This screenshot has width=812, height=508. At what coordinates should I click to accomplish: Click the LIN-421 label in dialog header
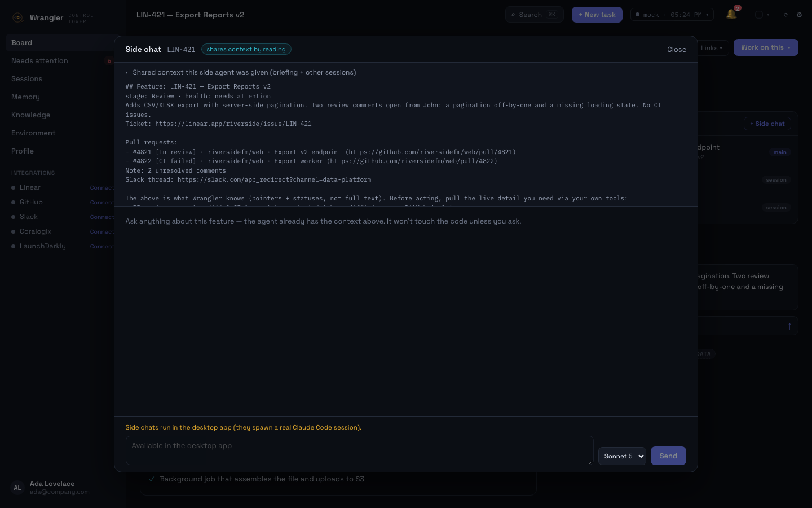click(181, 50)
